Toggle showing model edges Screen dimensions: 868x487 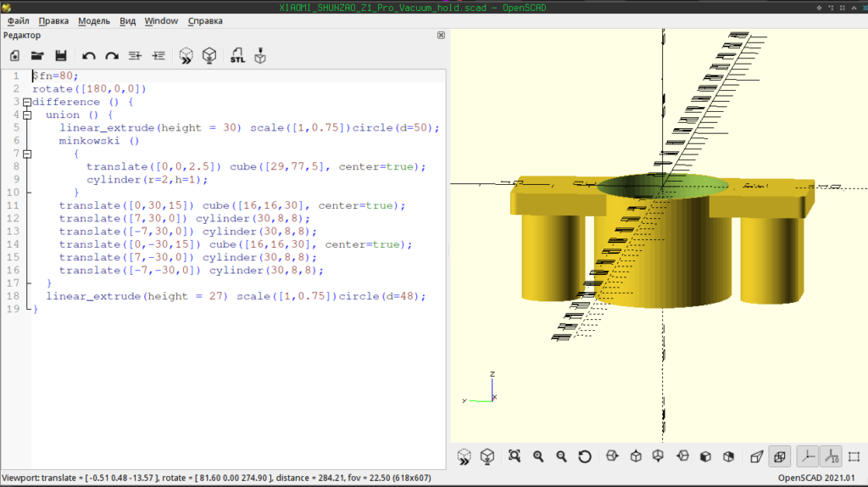point(854,456)
